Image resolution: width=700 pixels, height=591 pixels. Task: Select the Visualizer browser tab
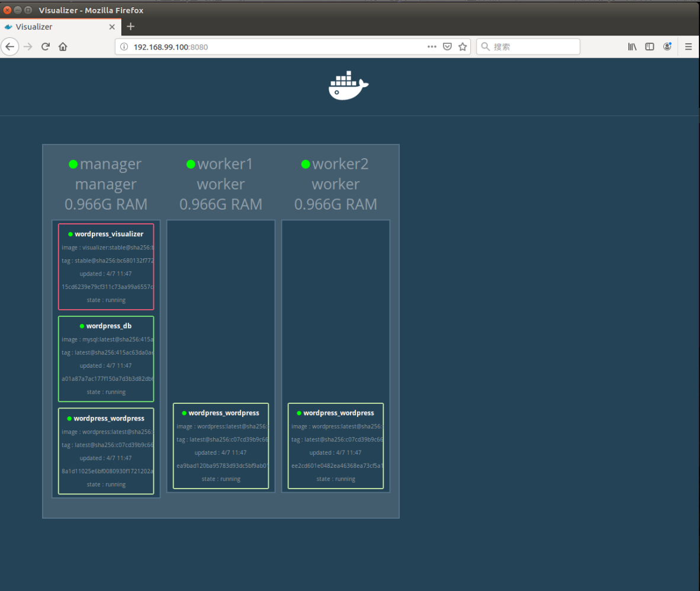point(60,27)
